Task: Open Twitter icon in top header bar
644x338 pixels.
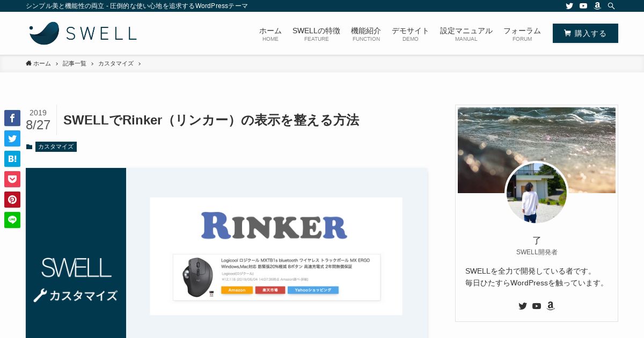Action: pos(569,6)
